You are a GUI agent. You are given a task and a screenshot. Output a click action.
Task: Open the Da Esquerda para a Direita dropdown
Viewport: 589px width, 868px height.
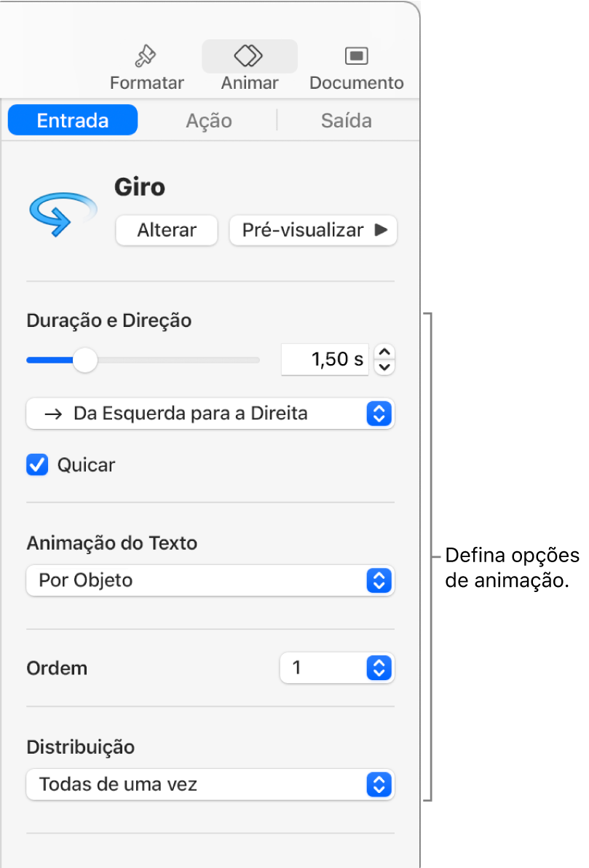pyautogui.click(x=210, y=414)
